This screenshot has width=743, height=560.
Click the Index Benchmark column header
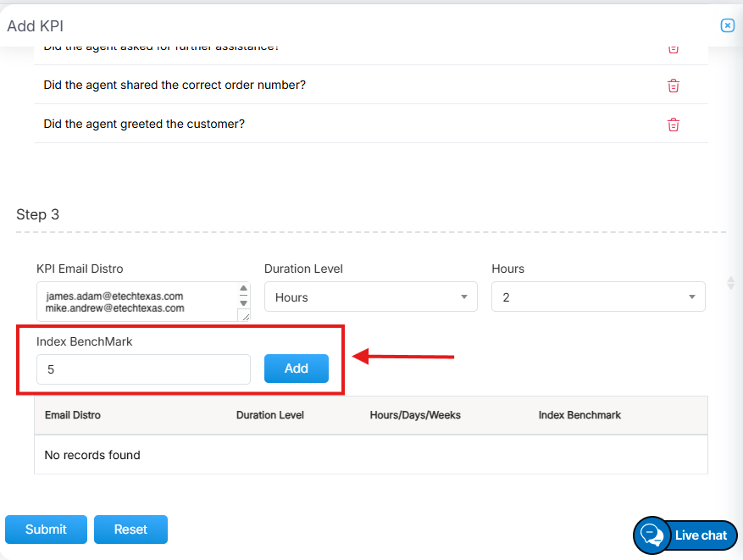click(579, 415)
